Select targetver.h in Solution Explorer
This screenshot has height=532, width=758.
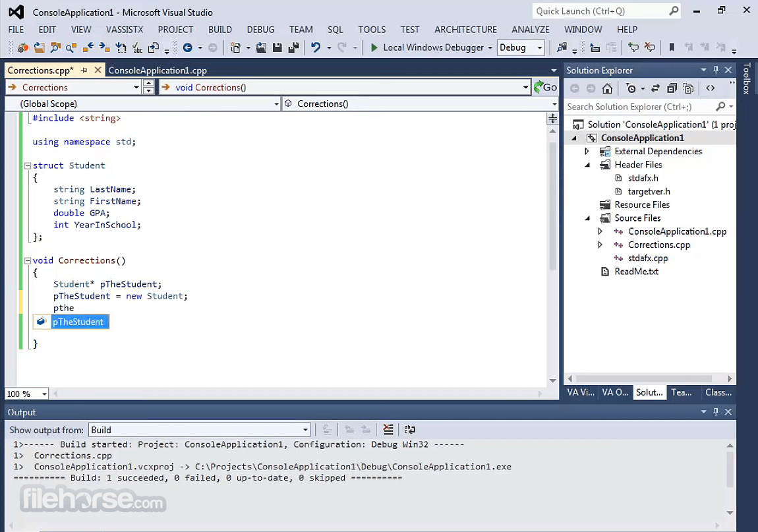pyautogui.click(x=649, y=192)
